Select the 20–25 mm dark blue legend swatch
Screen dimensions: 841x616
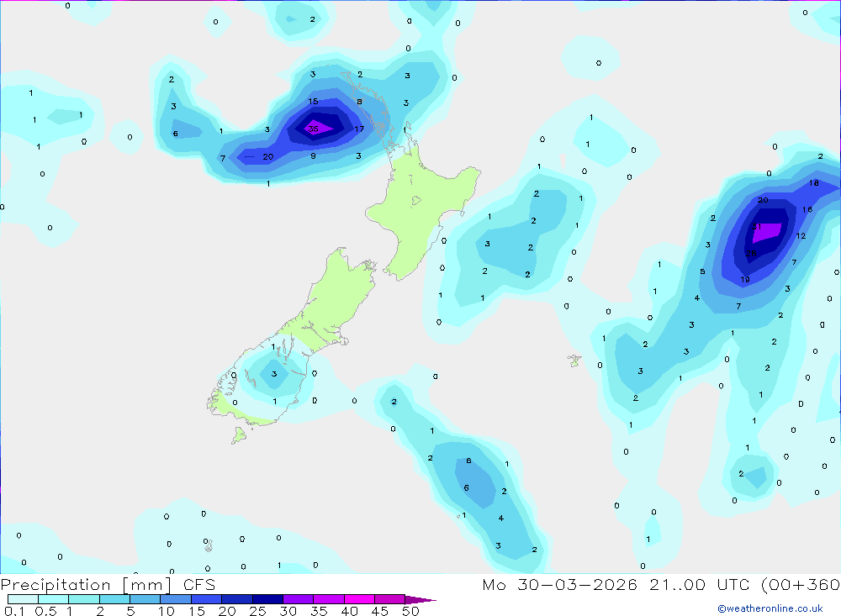(x=237, y=599)
